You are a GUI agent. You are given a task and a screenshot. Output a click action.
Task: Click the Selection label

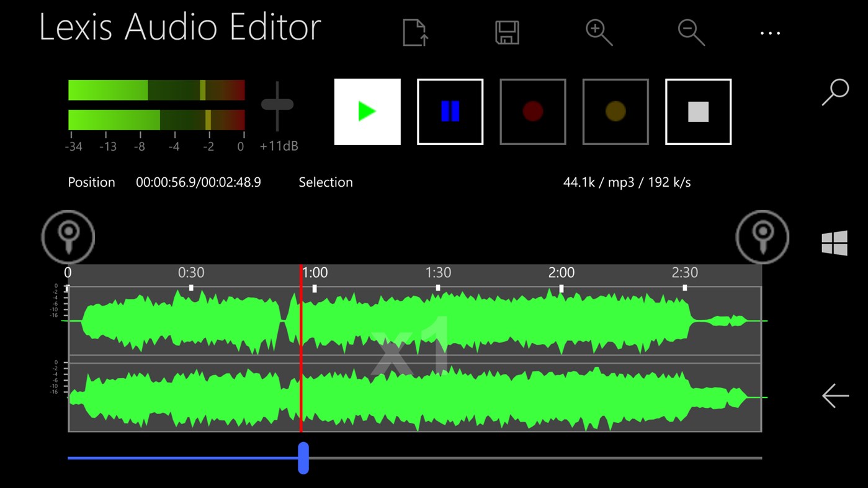(326, 182)
